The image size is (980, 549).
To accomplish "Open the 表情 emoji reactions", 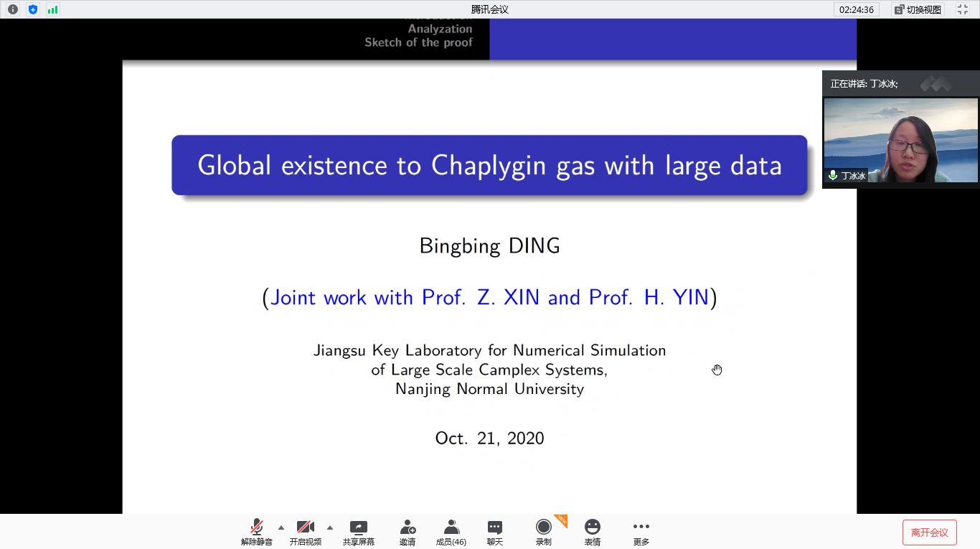I will (x=592, y=527).
